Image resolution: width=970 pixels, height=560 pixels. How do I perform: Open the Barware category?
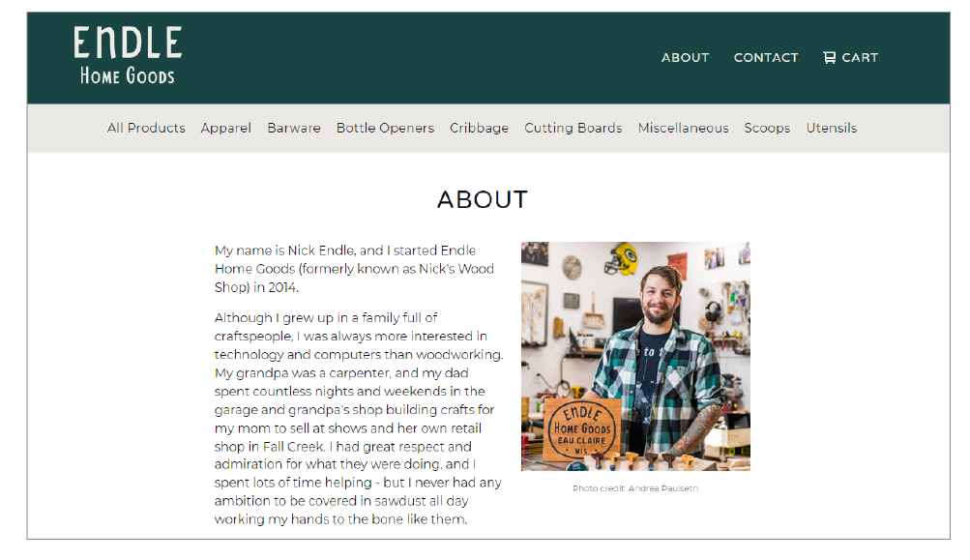pyautogui.click(x=294, y=128)
